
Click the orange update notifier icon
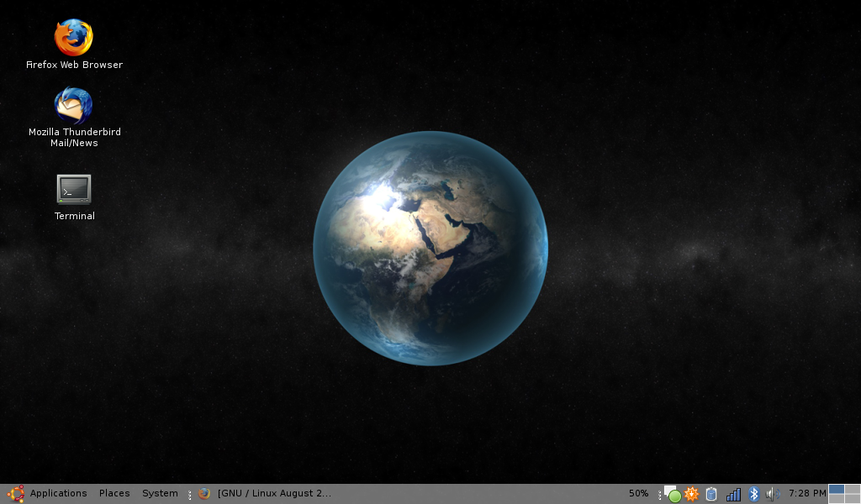pos(692,494)
